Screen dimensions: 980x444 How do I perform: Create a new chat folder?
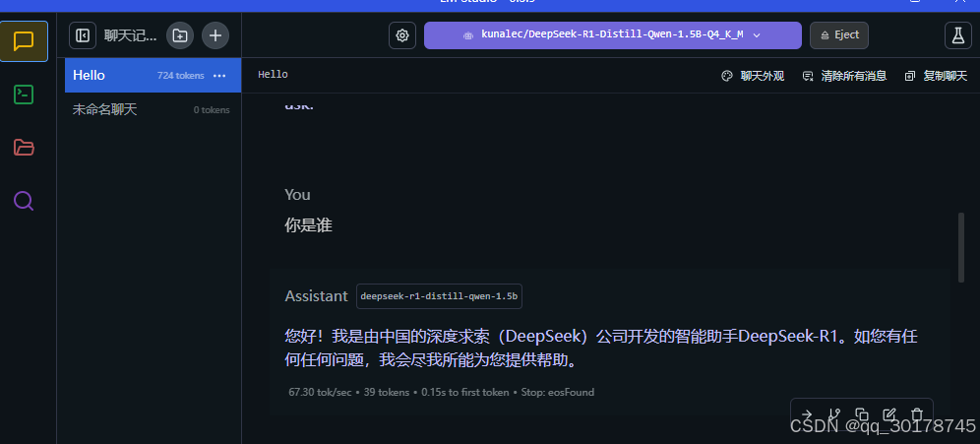click(180, 35)
